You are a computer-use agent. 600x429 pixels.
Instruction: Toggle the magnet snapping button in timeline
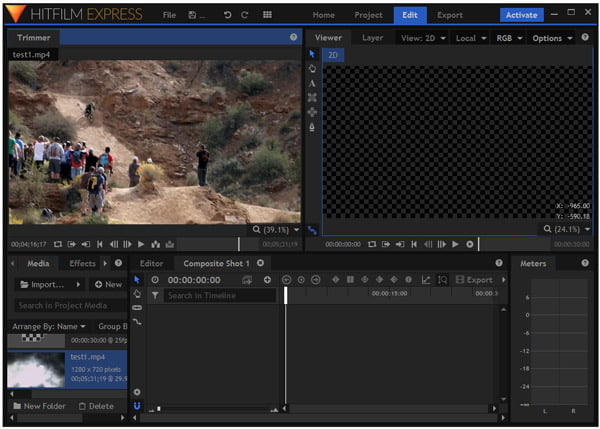137,407
